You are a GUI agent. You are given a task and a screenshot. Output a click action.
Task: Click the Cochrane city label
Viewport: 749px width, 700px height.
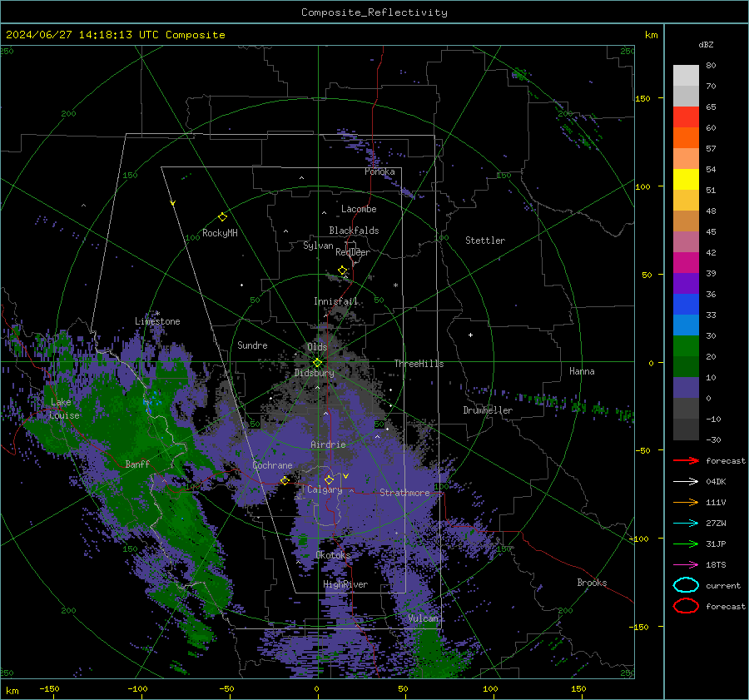click(x=272, y=465)
